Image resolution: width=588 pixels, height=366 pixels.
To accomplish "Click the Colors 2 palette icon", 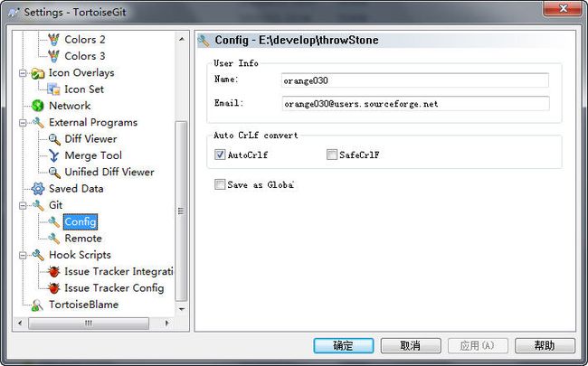I will 53,40.
